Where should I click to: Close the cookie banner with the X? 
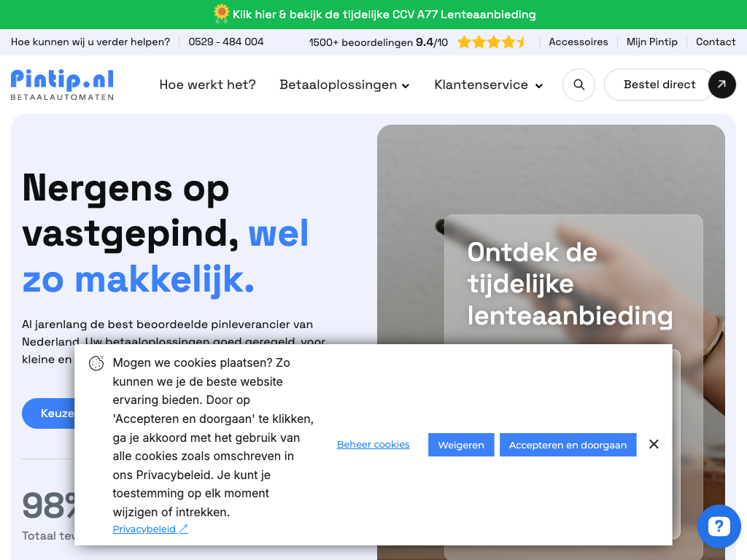654,444
